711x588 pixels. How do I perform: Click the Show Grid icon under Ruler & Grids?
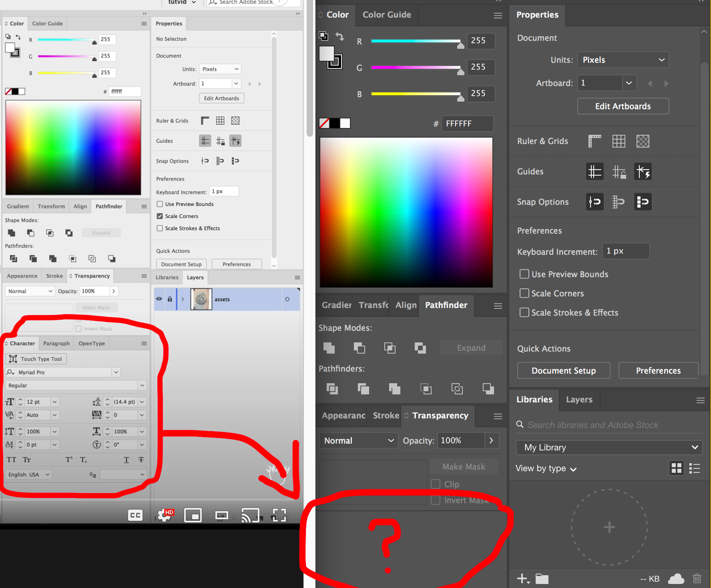(x=619, y=141)
